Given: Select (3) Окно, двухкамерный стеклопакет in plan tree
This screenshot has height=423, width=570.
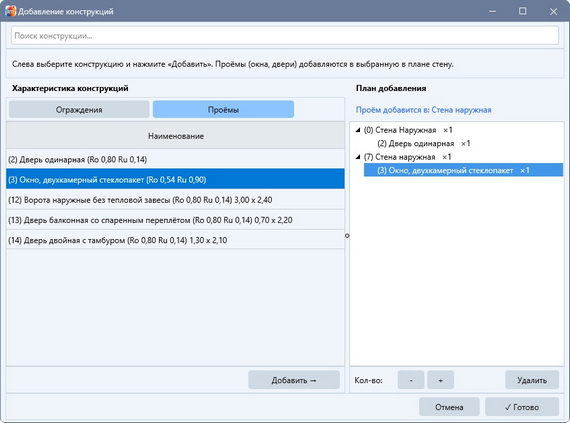Looking at the screenshot, I should (x=463, y=170).
